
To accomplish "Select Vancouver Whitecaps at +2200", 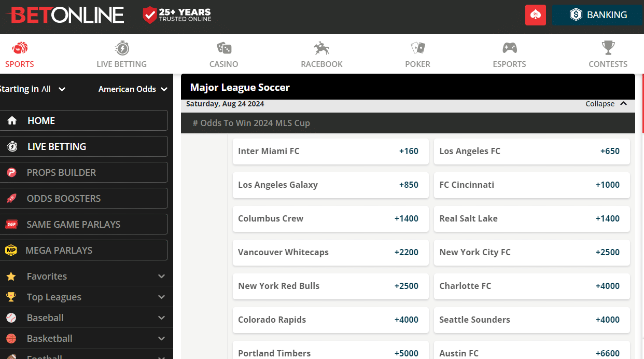I will pyautogui.click(x=331, y=253).
